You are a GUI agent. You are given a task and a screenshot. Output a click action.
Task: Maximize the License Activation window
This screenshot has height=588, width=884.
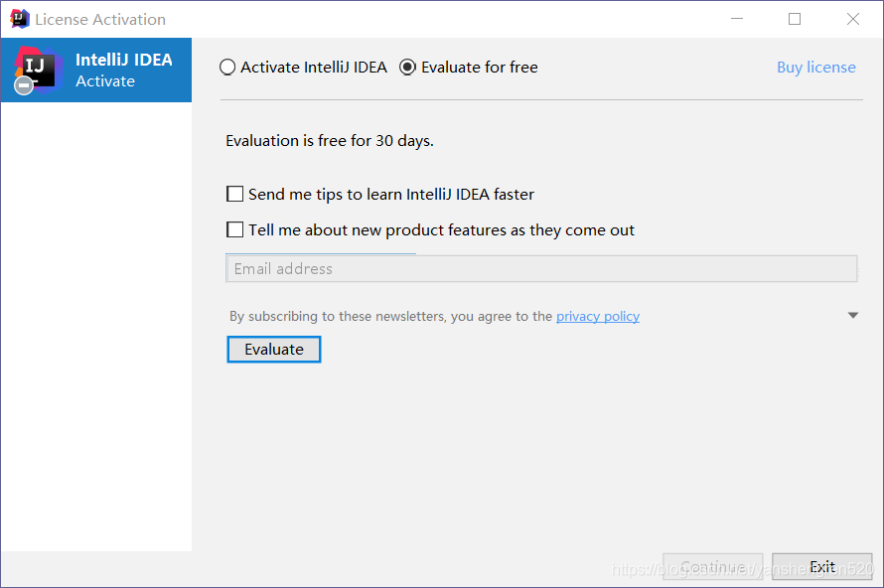pos(795,19)
